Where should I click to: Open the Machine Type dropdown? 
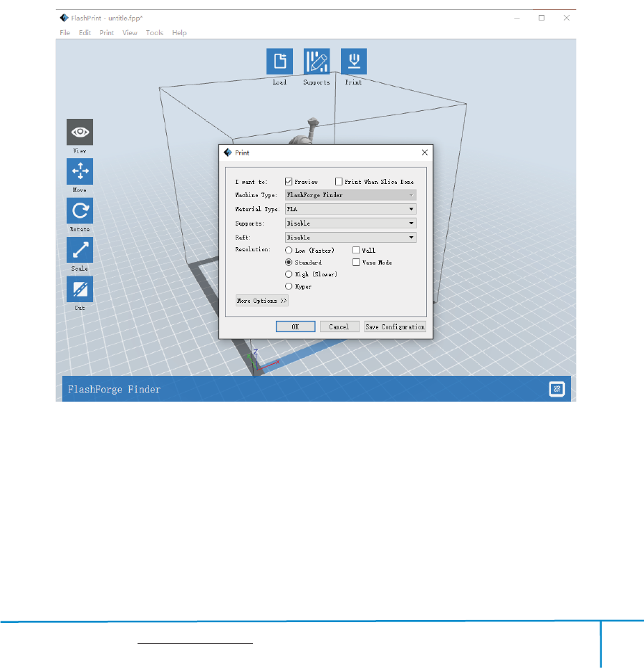click(350, 195)
